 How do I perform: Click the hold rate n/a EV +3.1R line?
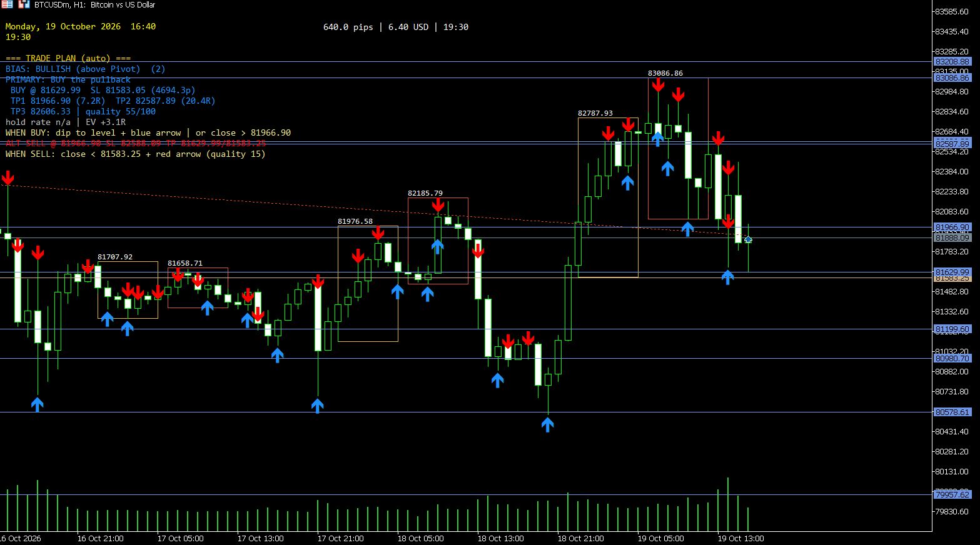(66, 122)
